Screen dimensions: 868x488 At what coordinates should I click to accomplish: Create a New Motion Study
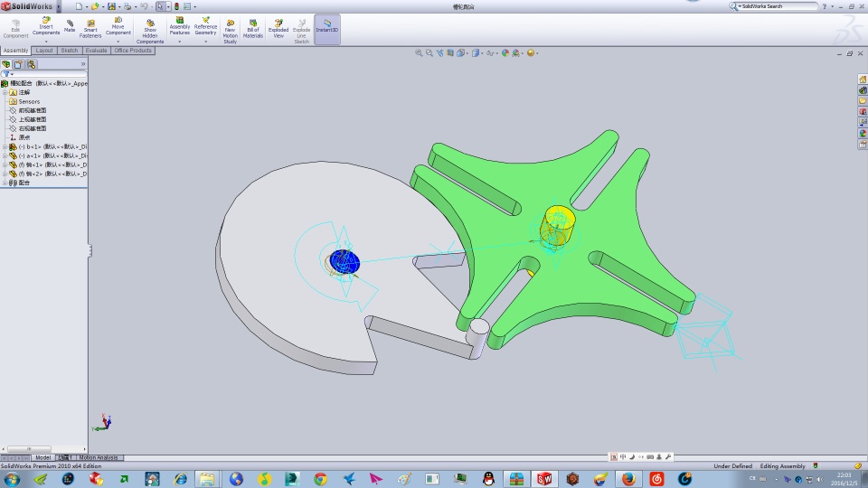231,31
